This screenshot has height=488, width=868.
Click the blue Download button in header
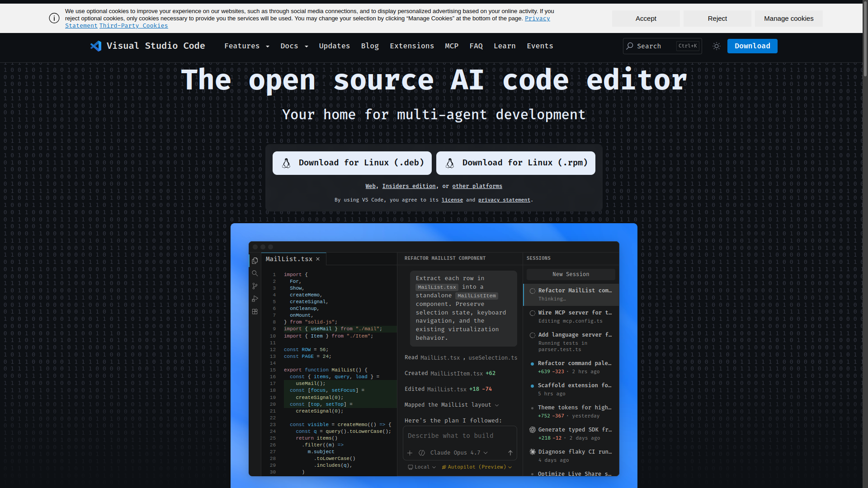tap(752, 46)
